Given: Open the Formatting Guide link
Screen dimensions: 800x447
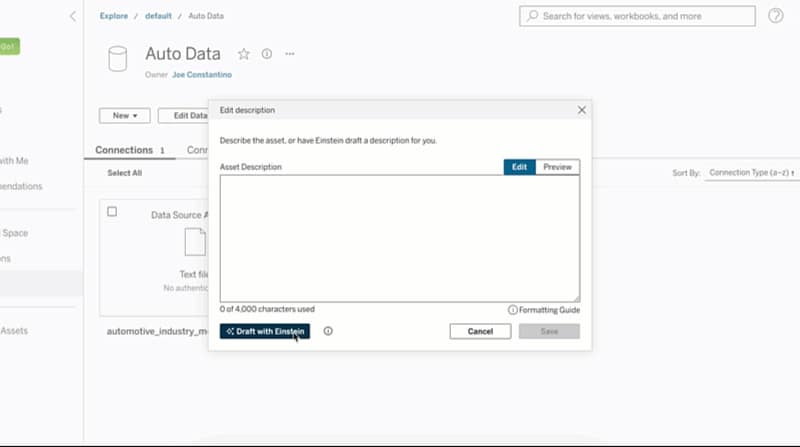Looking at the screenshot, I should (543, 310).
